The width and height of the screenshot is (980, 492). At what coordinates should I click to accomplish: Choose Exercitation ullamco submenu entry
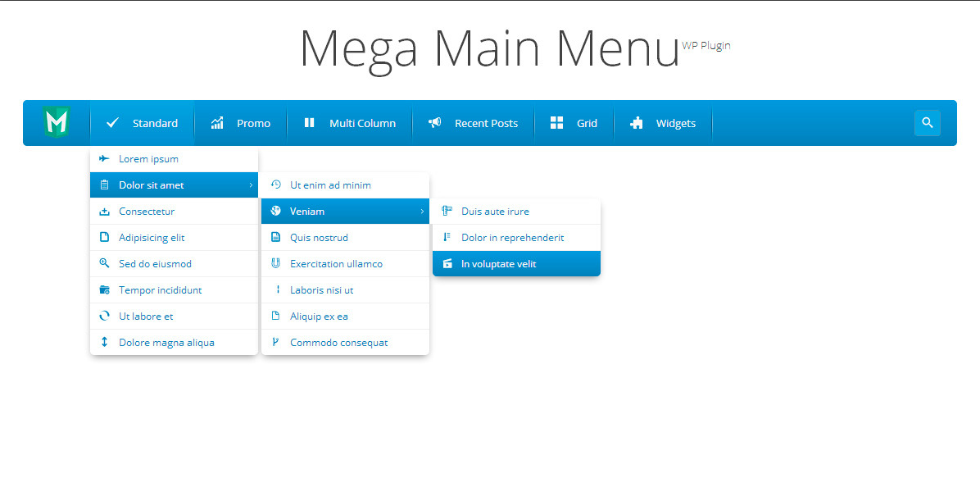click(345, 264)
